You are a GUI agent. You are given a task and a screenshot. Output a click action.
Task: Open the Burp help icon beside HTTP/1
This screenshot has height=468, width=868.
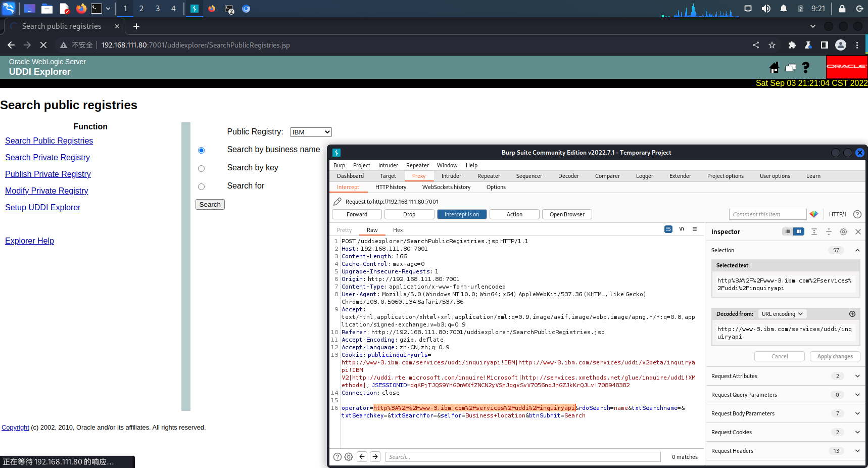coord(857,214)
